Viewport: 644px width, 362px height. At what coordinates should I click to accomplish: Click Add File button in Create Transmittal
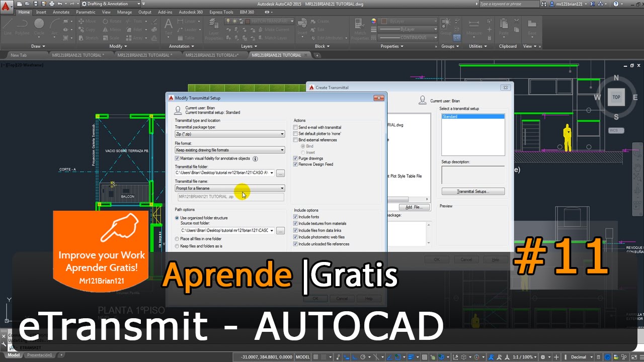415,207
